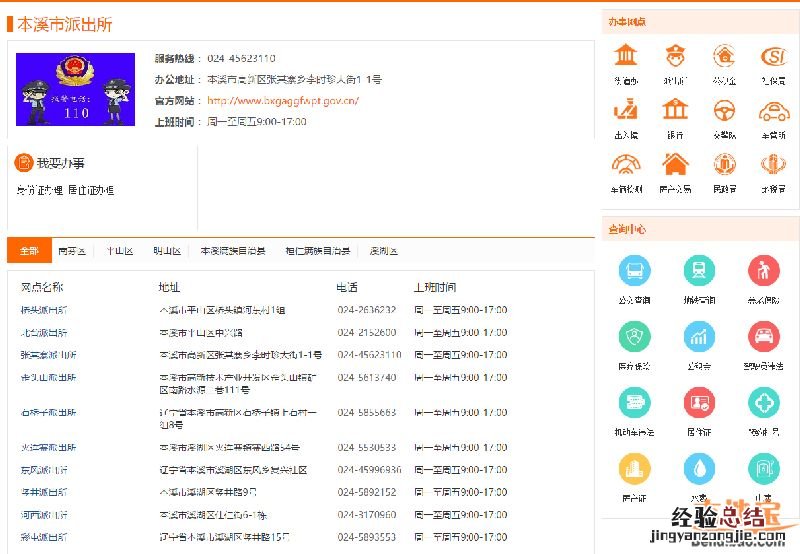Screen dimensions: 800x554
Task: Click the 我要办事 clipboard icon
Action: pos(23,163)
